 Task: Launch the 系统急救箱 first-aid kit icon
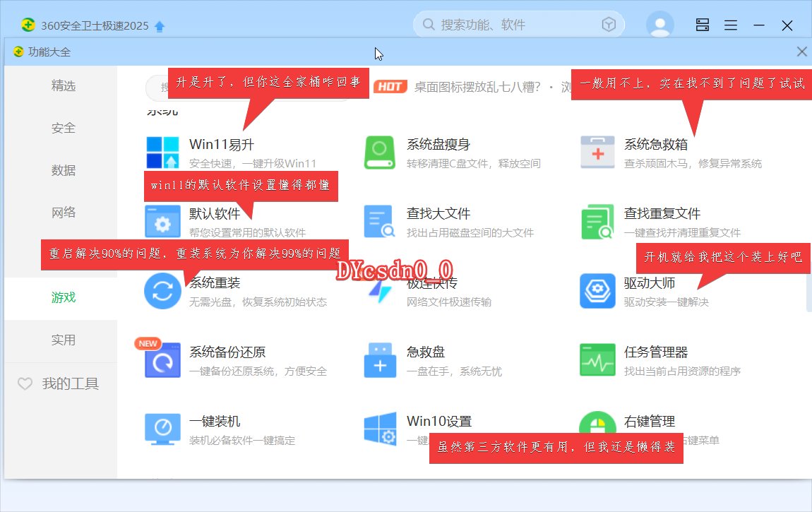click(x=597, y=153)
